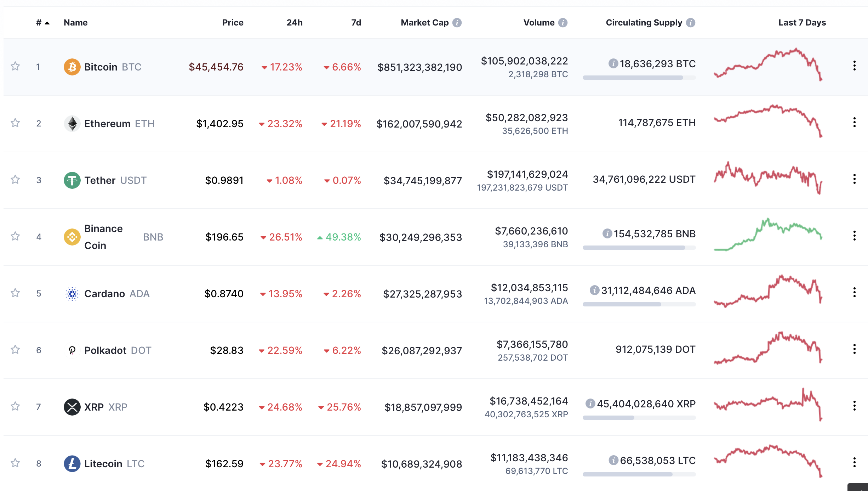Click the Bitcoin logo icon

[72, 67]
